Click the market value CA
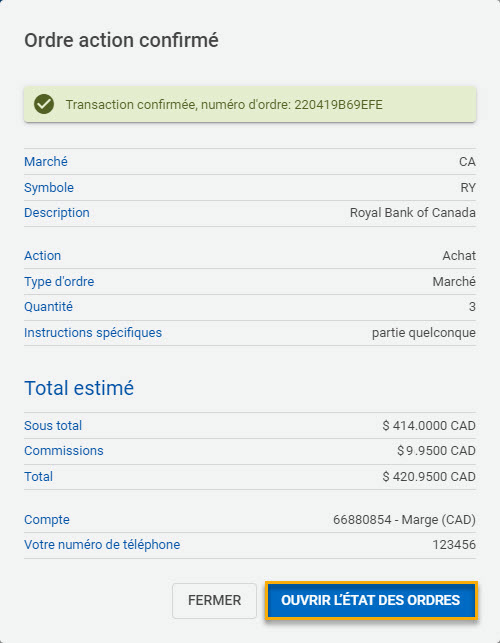 [x=467, y=162]
